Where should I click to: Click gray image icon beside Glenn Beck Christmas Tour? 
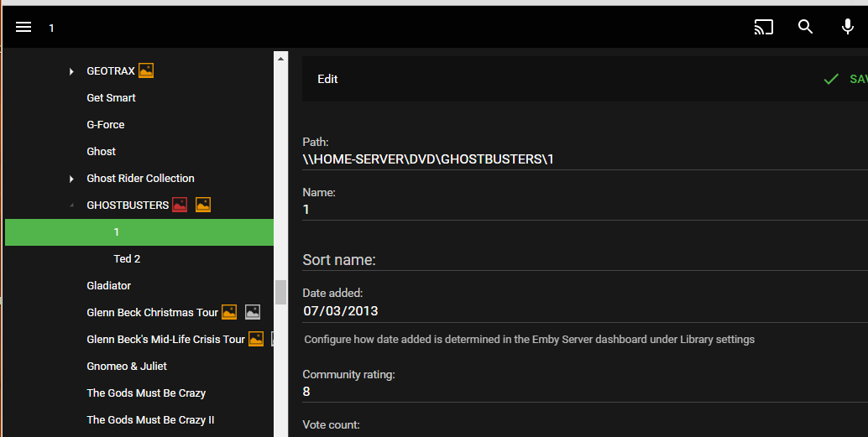click(x=253, y=312)
